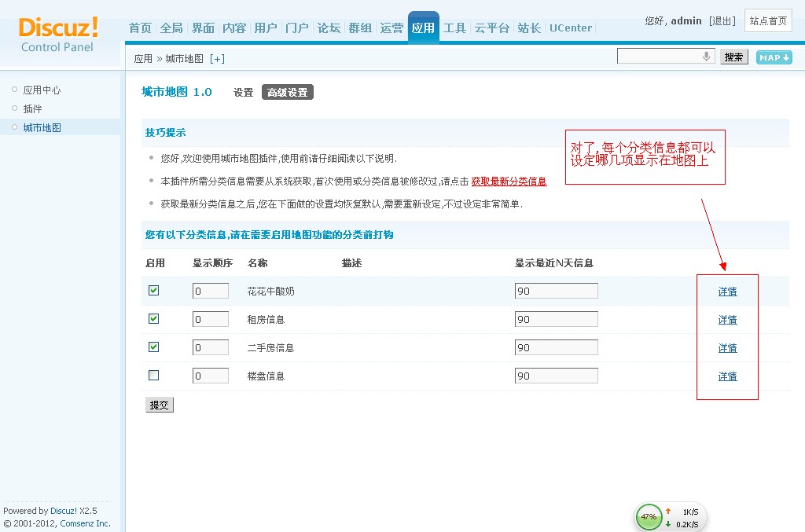Uncheck the 租房信息 enable checkbox

pyautogui.click(x=154, y=319)
